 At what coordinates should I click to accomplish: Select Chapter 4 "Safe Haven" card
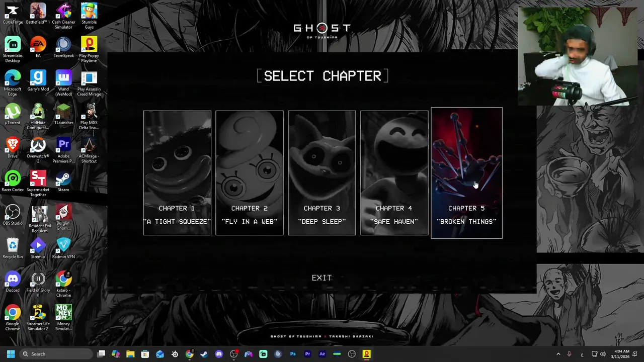click(x=394, y=173)
